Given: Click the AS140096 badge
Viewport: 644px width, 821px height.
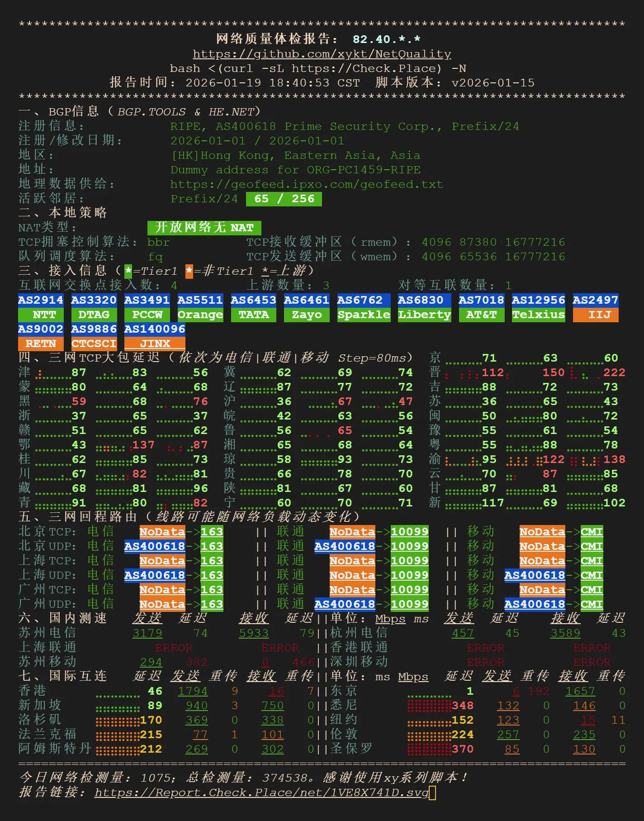Looking at the screenshot, I should point(155,329).
